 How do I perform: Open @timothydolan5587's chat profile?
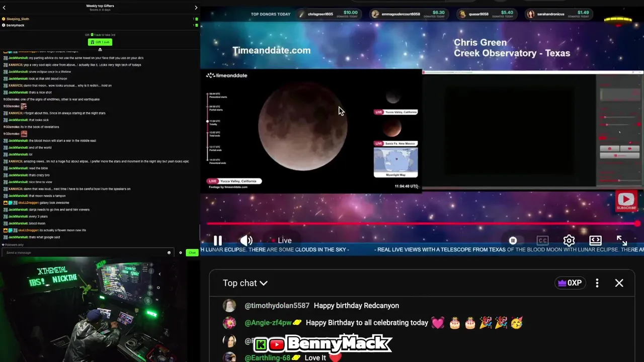coord(277,306)
